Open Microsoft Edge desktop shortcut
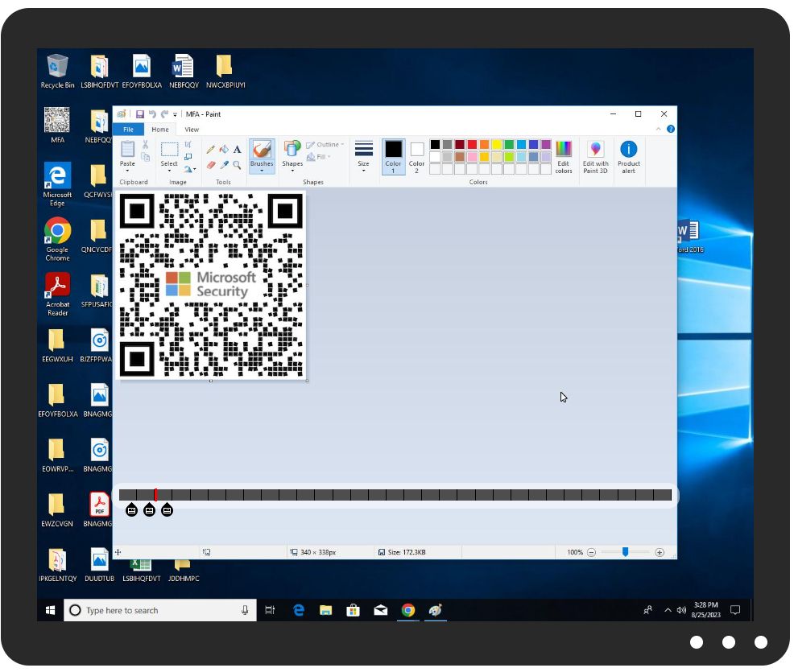This screenshot has height=672, width=794. tap(57, 184)
